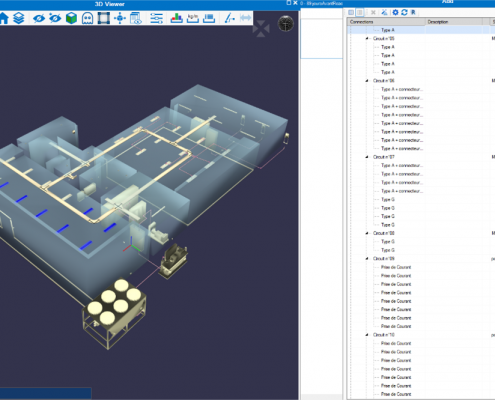Screen dimensions: 495x400
Task: Click the colored bar chart tray icon
Action: (176, 18)
